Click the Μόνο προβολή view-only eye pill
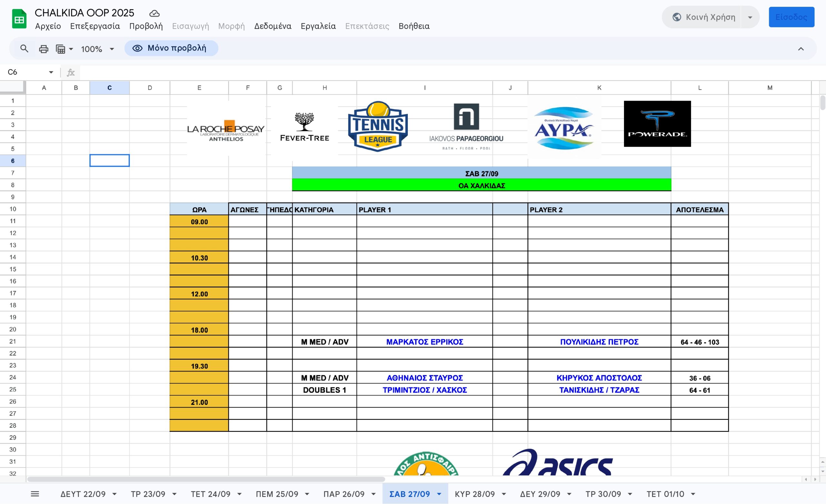The image size is (826, 504). (171, 48)
